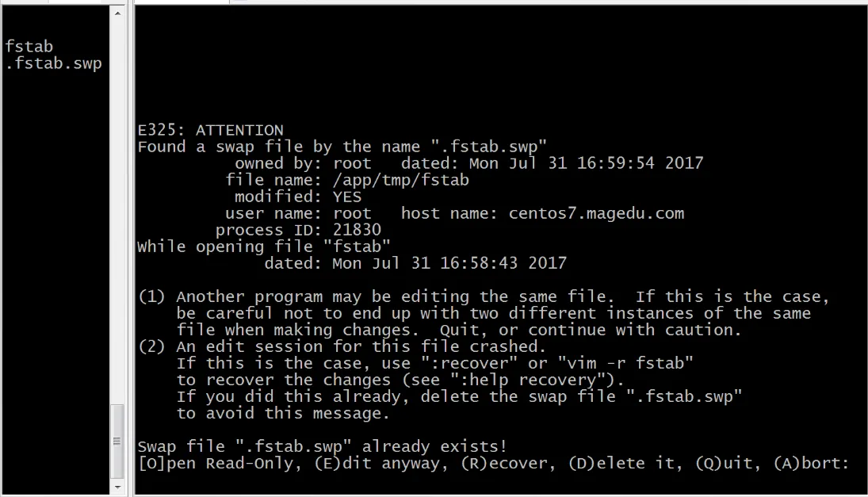Screen dimensions: 868x497
Task: Click the left pane scrollbar up arrow
Action: tap(117, 13)
